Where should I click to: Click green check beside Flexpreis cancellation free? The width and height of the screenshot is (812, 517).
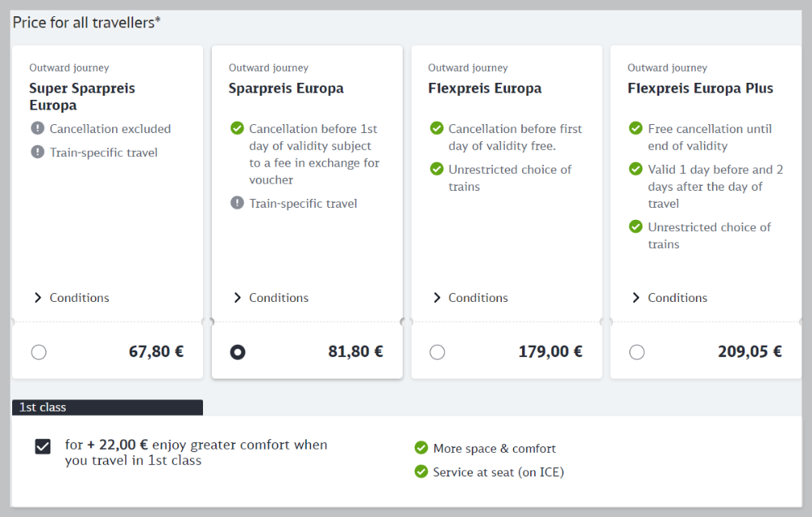[437, 128]
